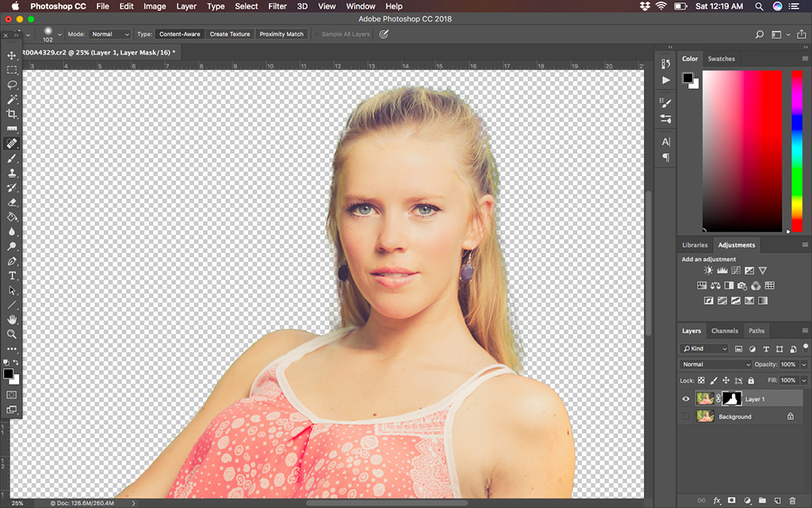Viewport: 812px width, 508px height.
Task: Open the Mode Normal dropdown
Action: point(109,34)
